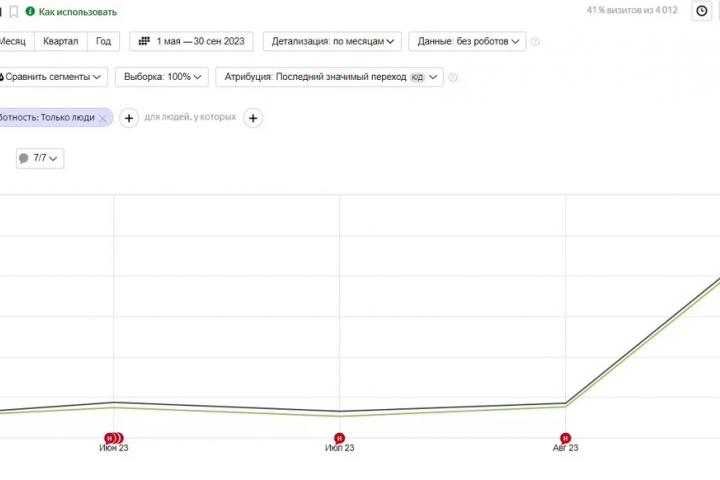Click the к/д badge in attribution selector
Viewport: 720px width, 480px height.
click(417, 77)
